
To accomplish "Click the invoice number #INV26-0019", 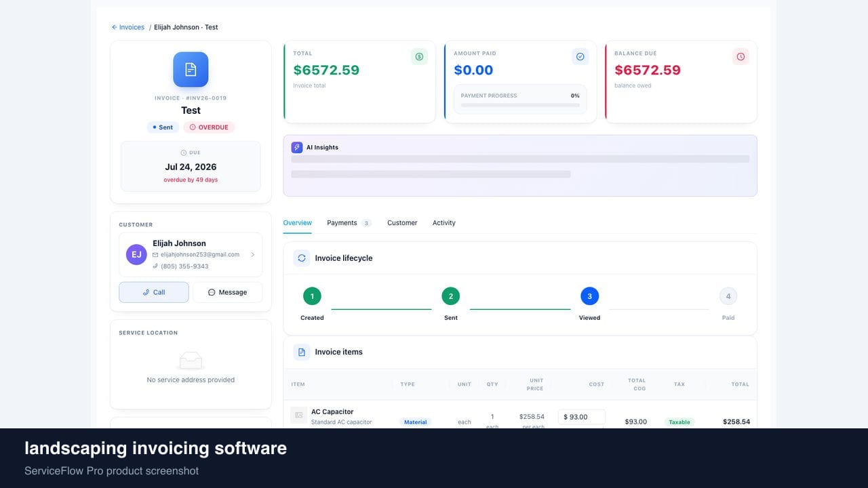I will [206, 98].
